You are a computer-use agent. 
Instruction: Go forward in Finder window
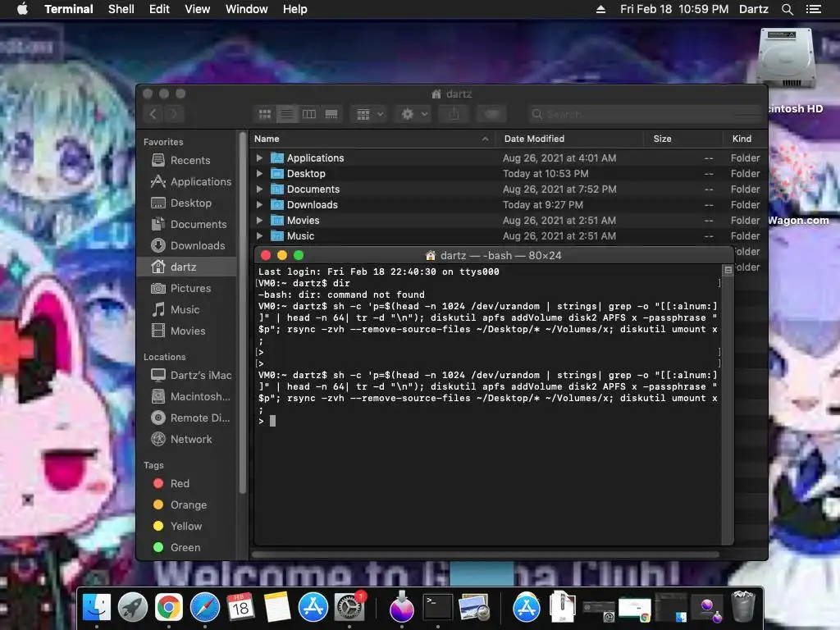[x=174, y=114]
